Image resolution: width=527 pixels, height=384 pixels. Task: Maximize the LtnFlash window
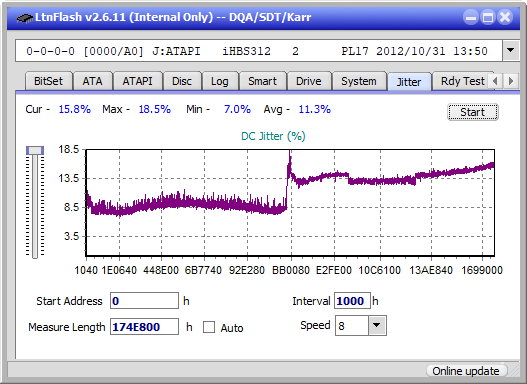pyautogui.click(x=488, y=17)
